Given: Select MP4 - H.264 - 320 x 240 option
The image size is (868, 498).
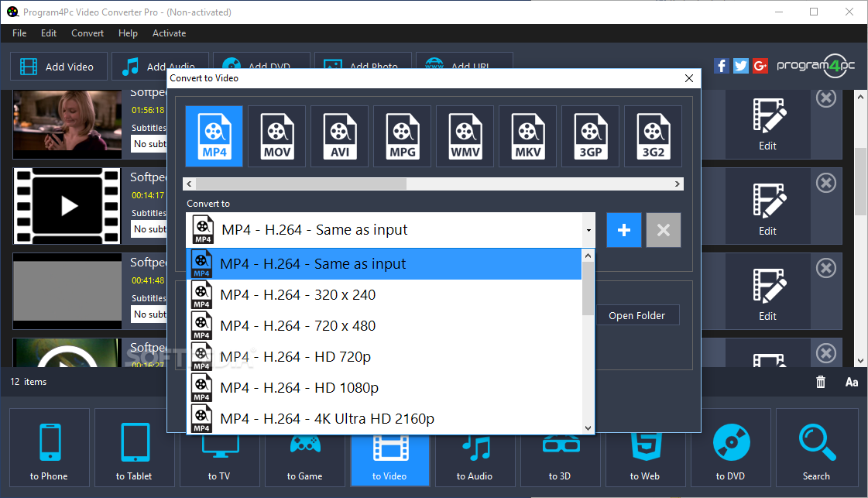Looking at the screenshot, I should tap(386, 295).
